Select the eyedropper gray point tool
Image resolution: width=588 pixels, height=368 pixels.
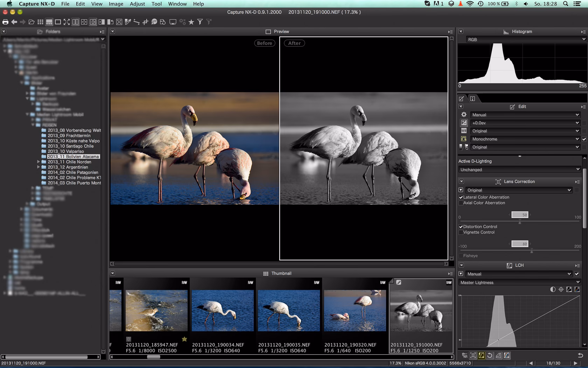[x=128, y=22]
